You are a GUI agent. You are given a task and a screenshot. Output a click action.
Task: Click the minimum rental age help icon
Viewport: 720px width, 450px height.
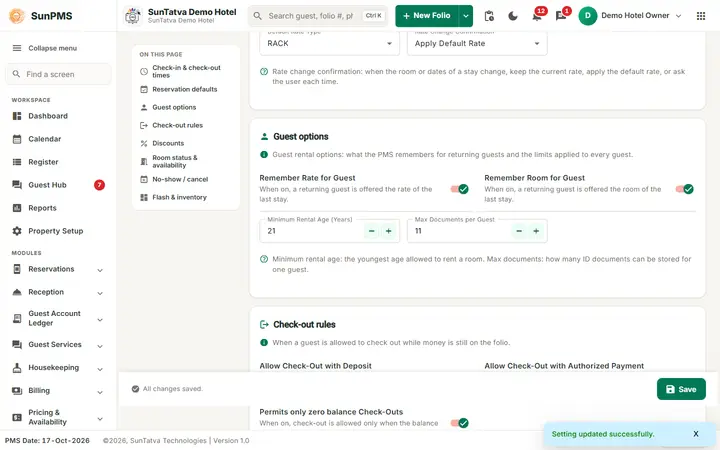point(264,259)
